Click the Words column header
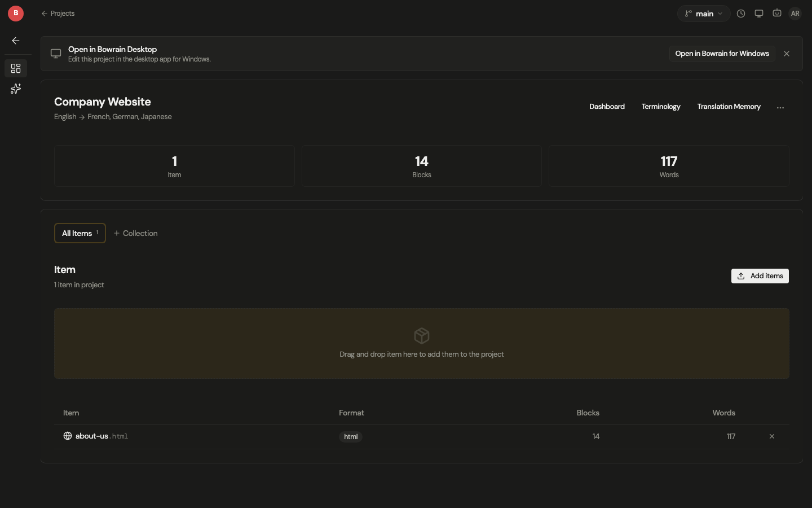This screenshot has width=812, height=508. pos(723,413)
